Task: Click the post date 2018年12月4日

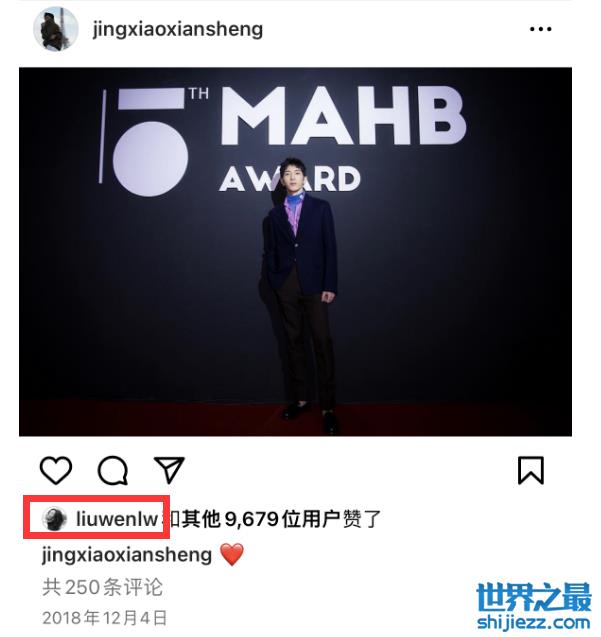Action: (x=105, y=618)
